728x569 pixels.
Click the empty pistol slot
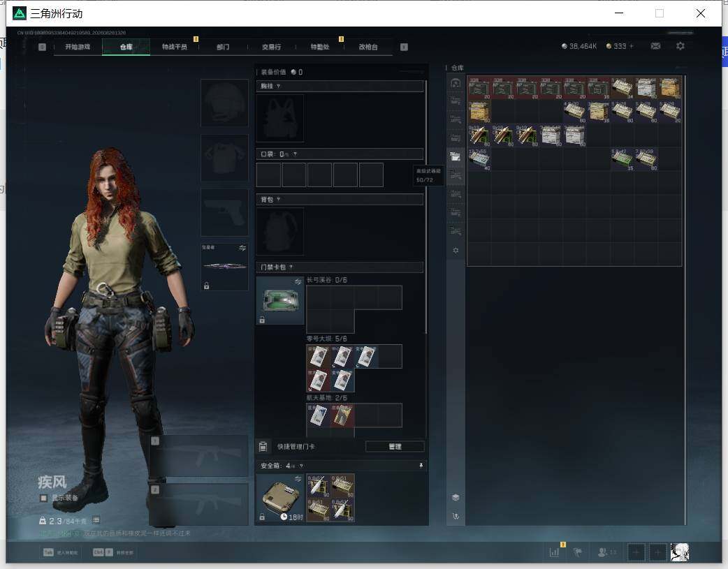[224, 212]
